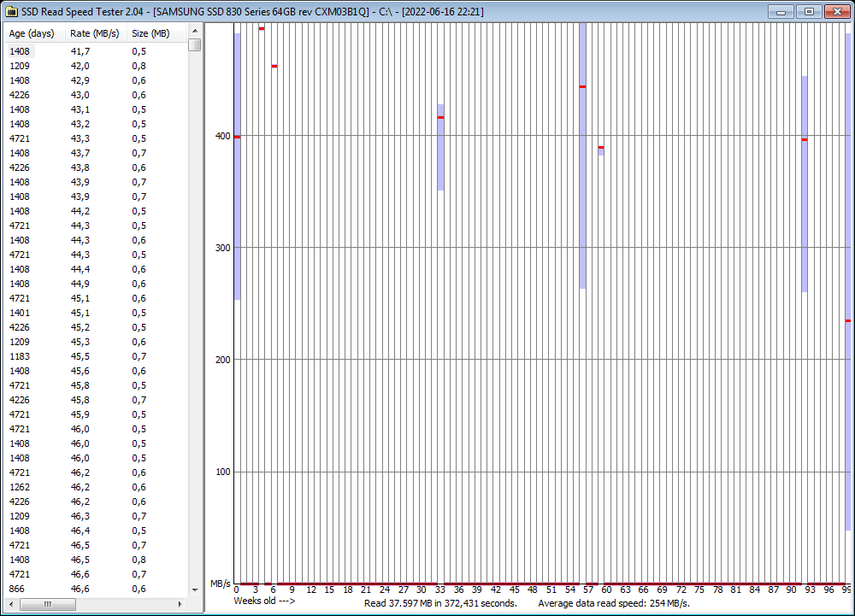Minimize the SSD Read Speed Tester window

pos(781,11)
